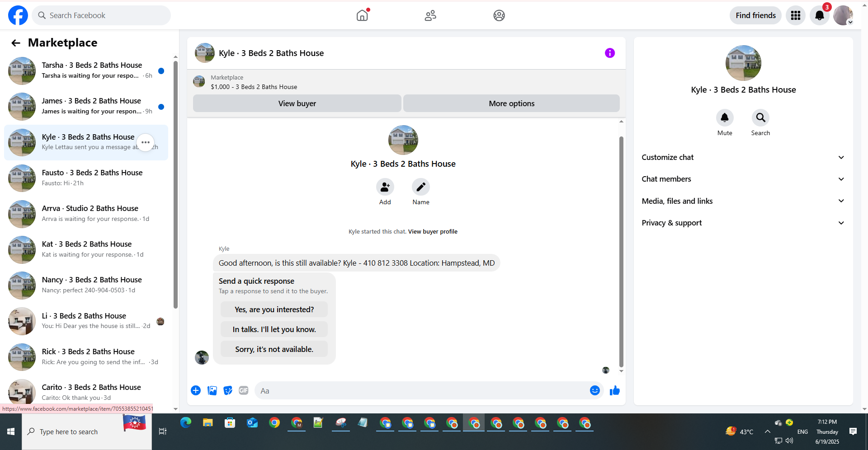868x450 pixels.
Task: Expand Chat members section
Action: click(743, 179)
